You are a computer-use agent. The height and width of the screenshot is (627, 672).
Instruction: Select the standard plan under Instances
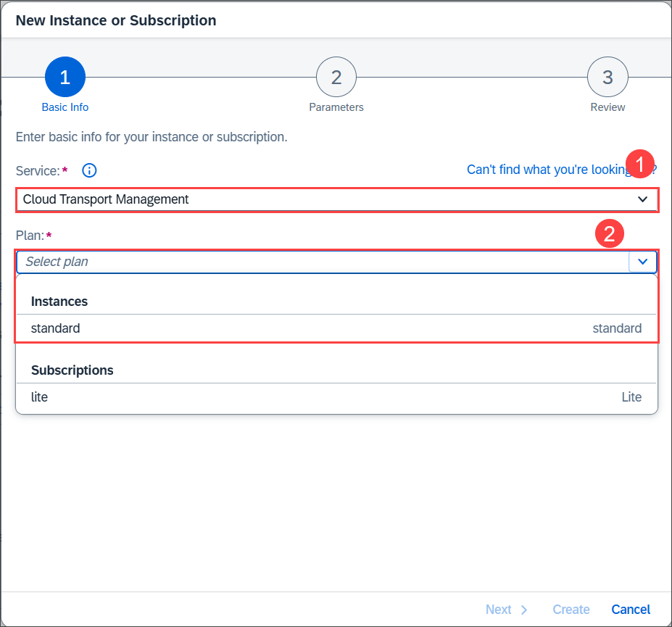(336, 328)
